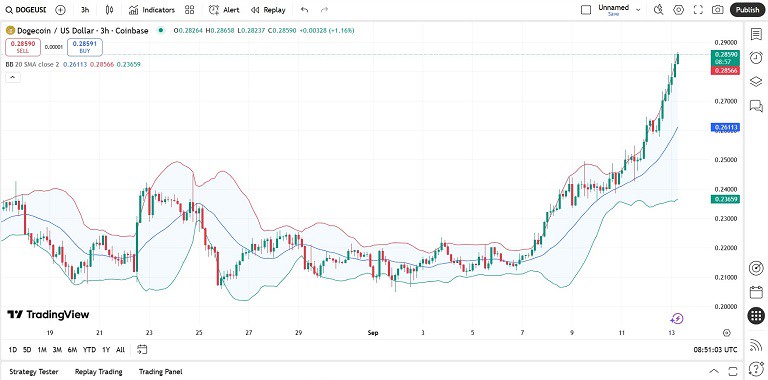Expand the Unnamed layout dropdown arrow

pos(638,10)
